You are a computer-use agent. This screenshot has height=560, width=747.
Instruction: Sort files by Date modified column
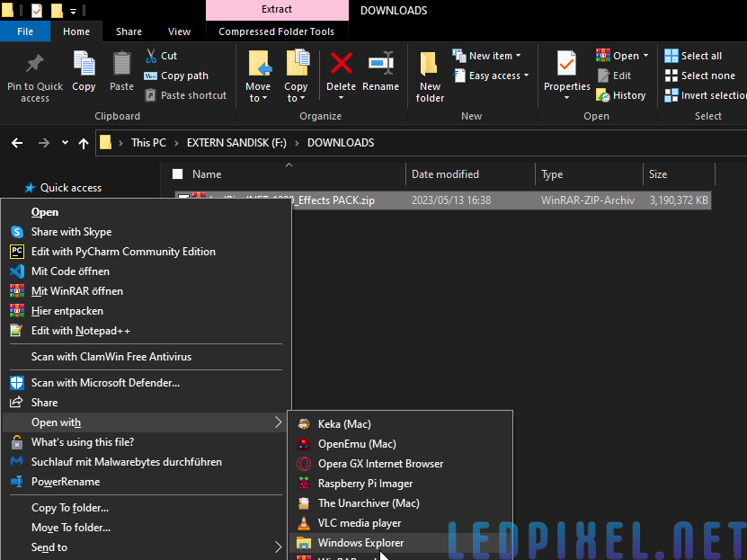tap(445, 174)
